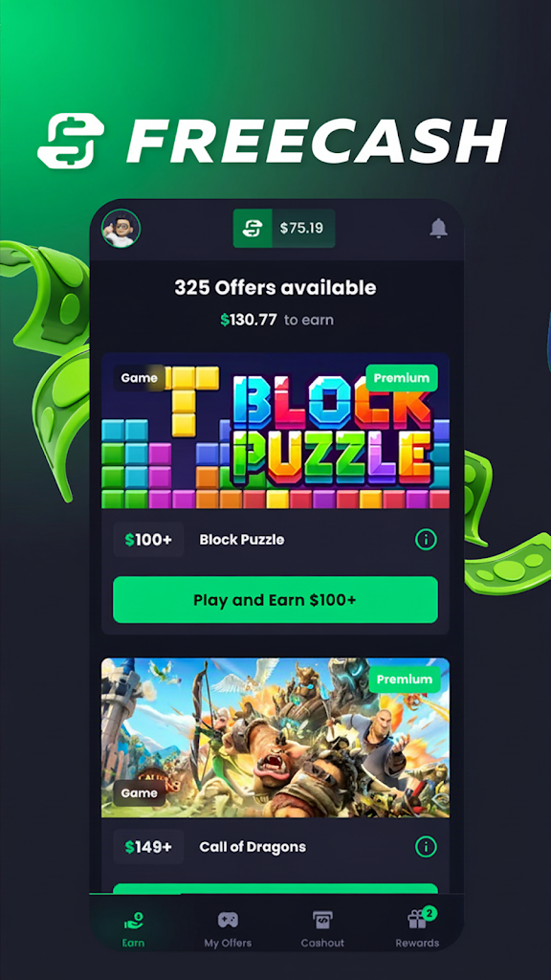The height and width of the screenshot is (980, 551).
Task: Switch to the My Offers tab
Action: 228,928
